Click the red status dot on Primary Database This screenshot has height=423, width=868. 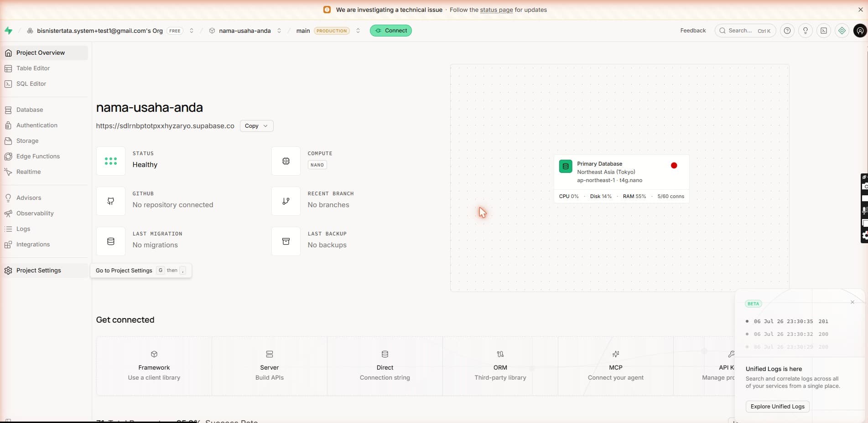674,166
